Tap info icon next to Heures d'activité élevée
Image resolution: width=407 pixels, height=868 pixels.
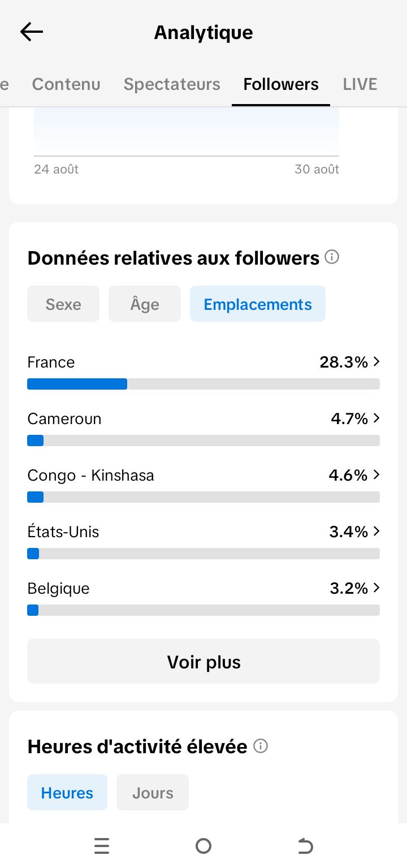coord(261,746)
